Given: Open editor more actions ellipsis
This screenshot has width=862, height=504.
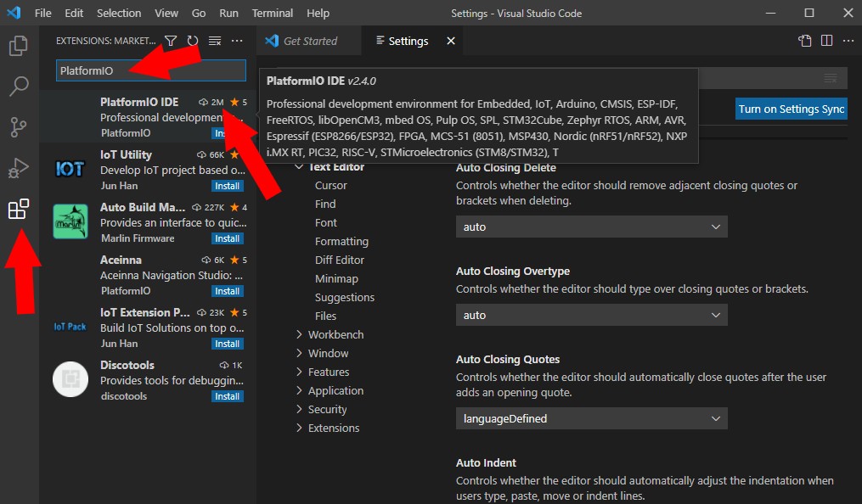Looking at the screenshot, I should coord(848,41).
